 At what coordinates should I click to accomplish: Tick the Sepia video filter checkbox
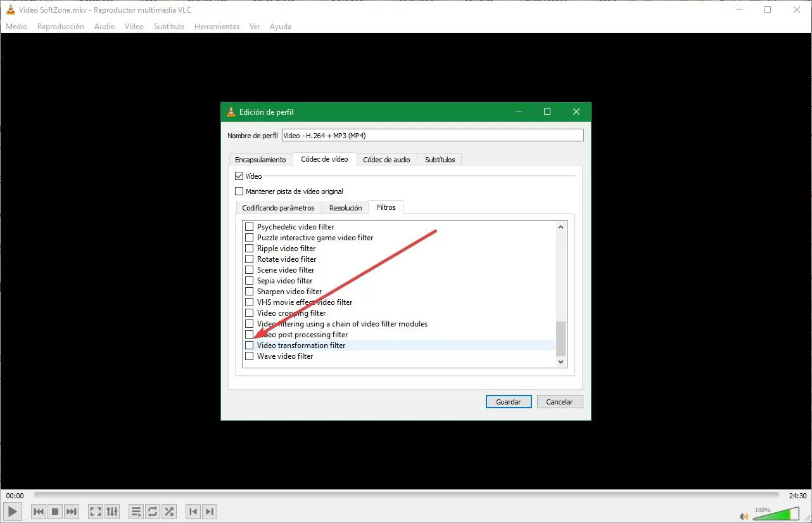pyautogui.click(x=250, y=281)
